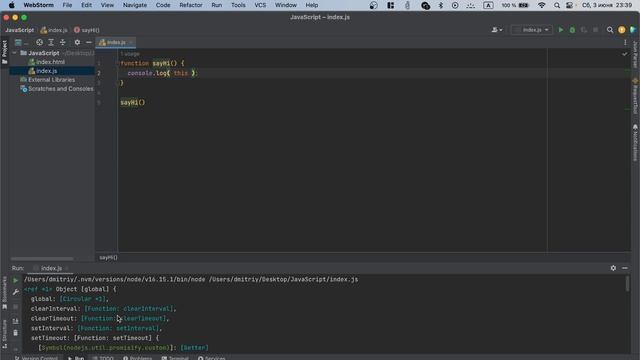Click the inspections checkmark widget in editor
The image size is (640, 360).
point(624,54)
